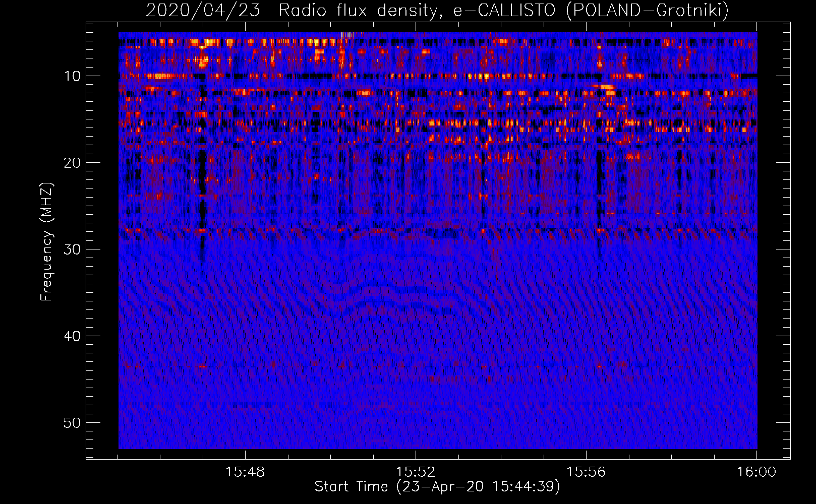Viewport: 816px width, 504px height.
Task: Click the 15:48 time tick label
Action: (x=245, y=472)
